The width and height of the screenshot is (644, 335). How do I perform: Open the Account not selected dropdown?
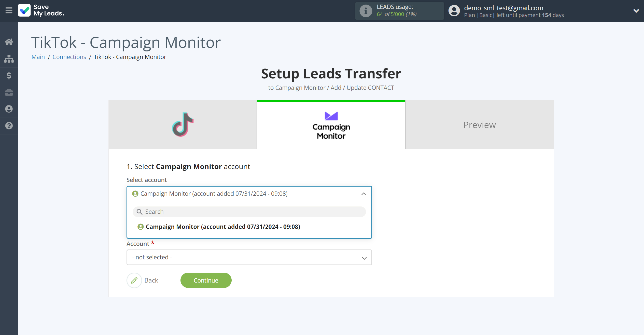point(249,257)
